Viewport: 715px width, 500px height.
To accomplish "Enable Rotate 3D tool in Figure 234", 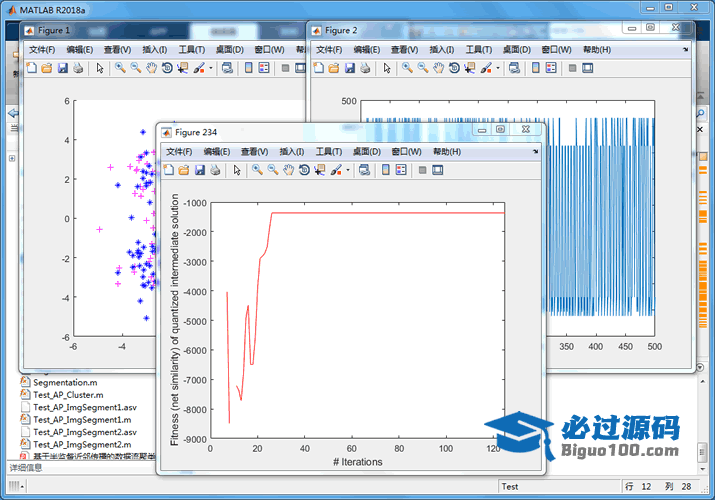I will (x=304, y=170).
